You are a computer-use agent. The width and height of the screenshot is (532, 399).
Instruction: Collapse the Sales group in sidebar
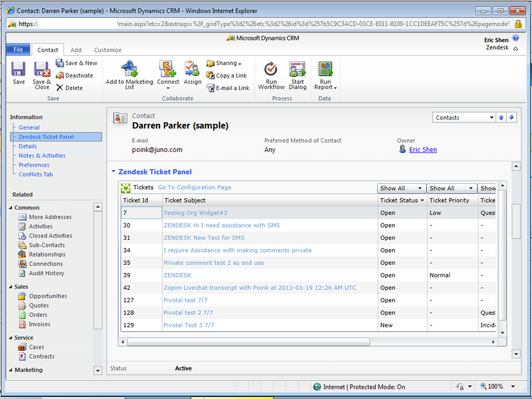point(11,287)
